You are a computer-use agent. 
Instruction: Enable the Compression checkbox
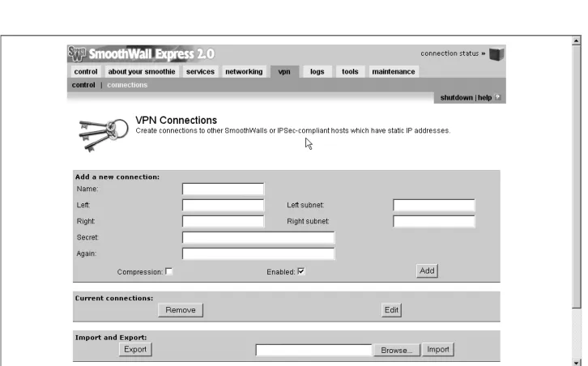click(168, 271)
